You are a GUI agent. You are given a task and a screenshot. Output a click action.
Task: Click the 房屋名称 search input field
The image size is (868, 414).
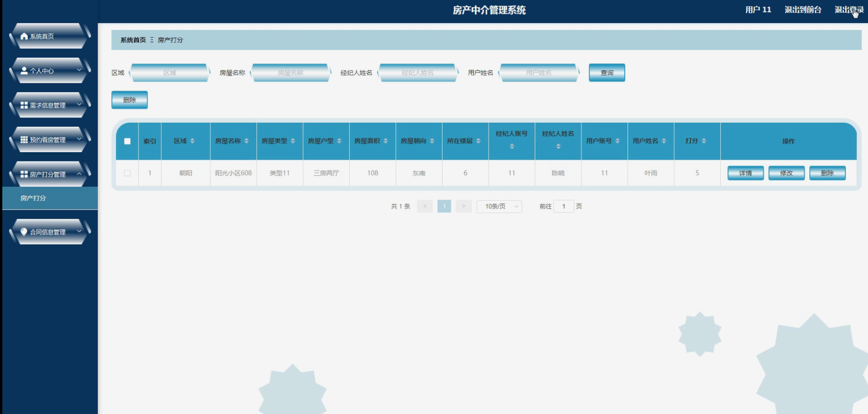pos(291,73)
